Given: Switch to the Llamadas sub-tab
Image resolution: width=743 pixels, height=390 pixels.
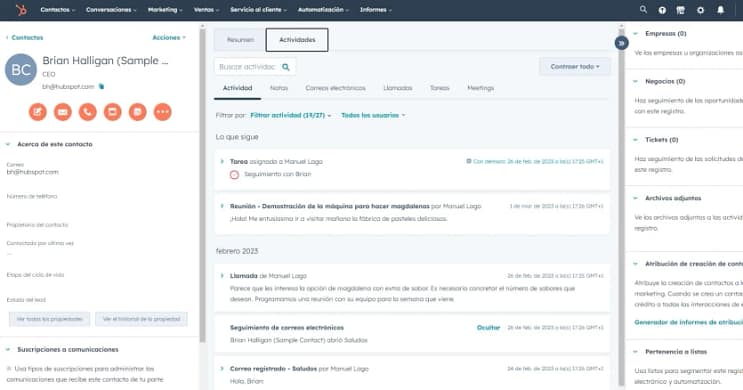Looking at the screenshot, I should (398, 88).
